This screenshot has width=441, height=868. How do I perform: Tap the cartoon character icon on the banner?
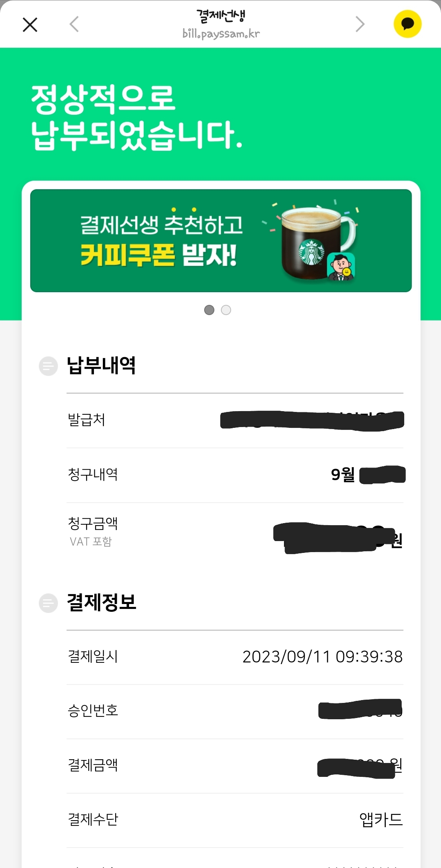(341, 267)
